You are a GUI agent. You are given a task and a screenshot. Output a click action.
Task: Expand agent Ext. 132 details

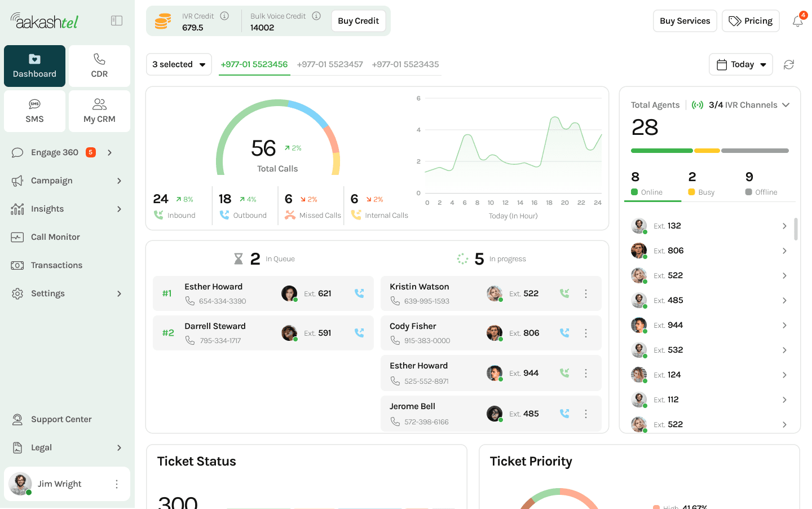(x=784, y=226)
